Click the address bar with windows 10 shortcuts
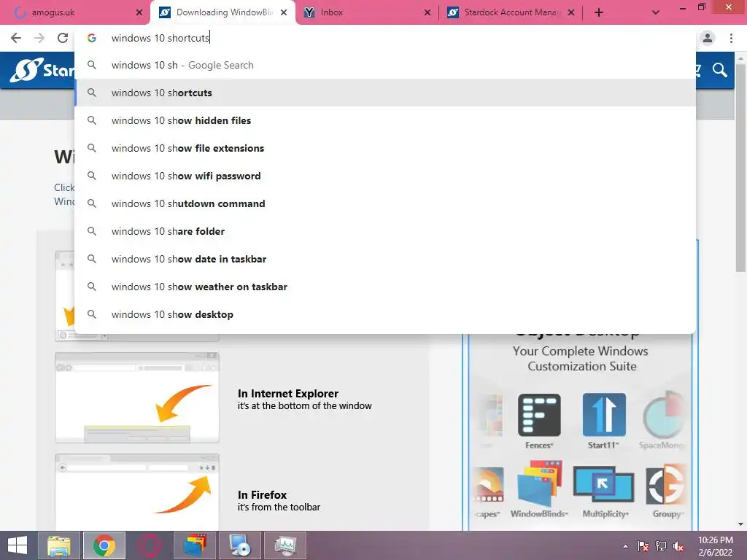 (385, 38)
